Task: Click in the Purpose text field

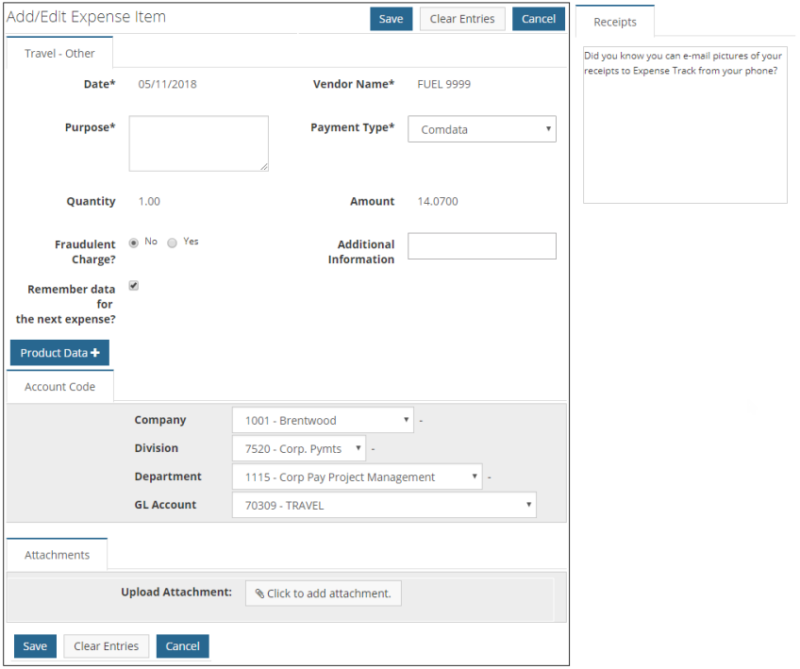Action: [x=198, y=143]
